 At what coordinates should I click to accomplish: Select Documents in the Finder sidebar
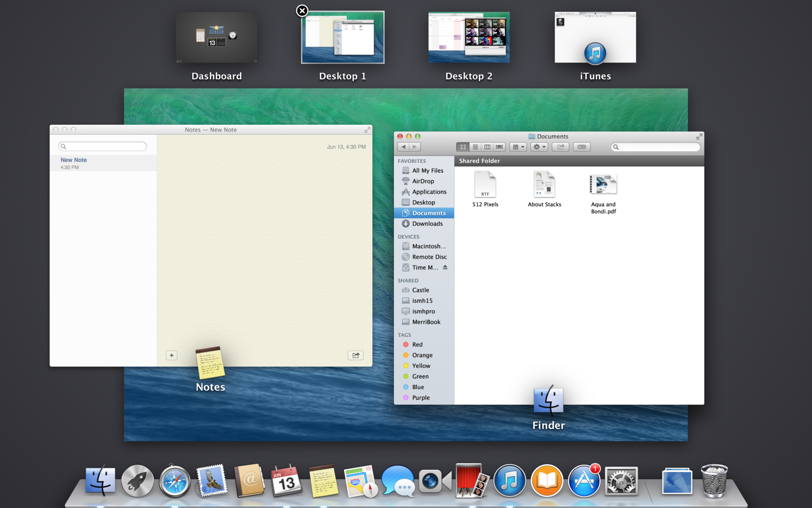(428, 213)
